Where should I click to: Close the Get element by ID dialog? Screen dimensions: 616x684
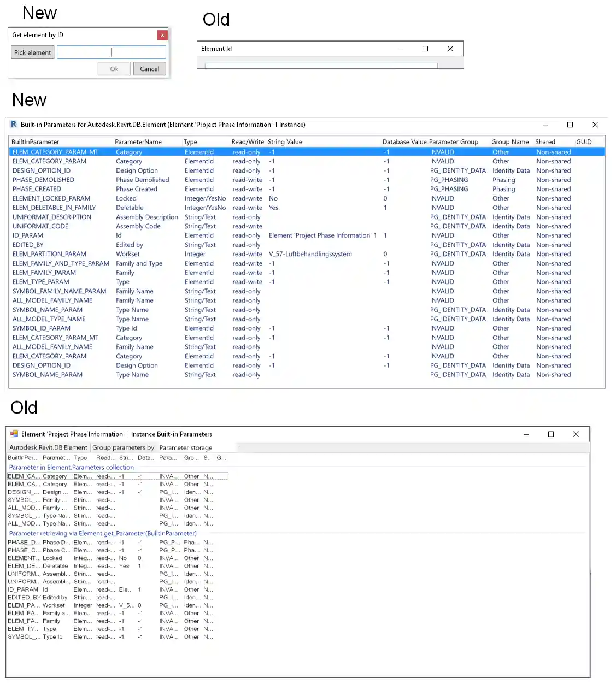tap(162, 35)
